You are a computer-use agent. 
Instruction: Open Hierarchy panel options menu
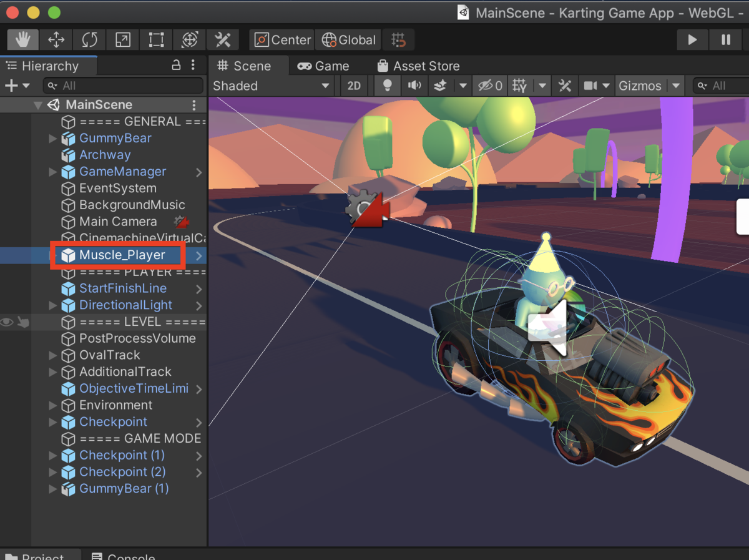[193, 66]
